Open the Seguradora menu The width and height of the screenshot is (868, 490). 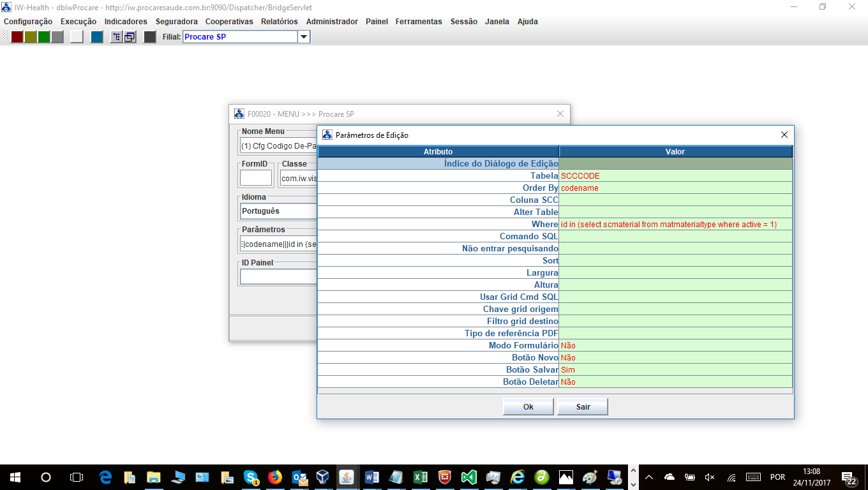click(x=177, y=21)
